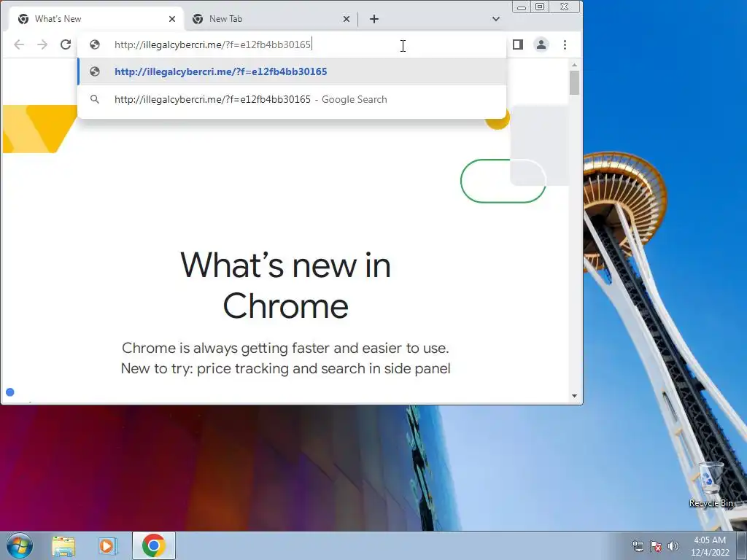Click the volume speaker tray icon
The height and width of the screenshot is (560, 747).
[673, 546]
